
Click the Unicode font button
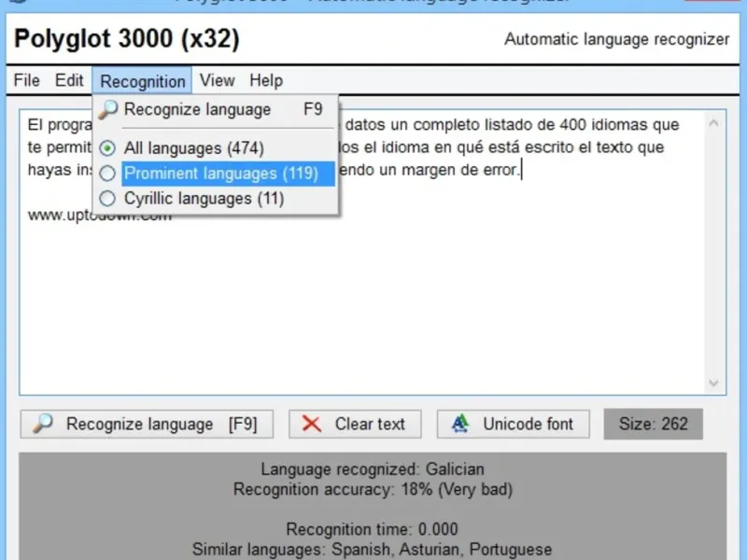pyautogui.click(x=513, y=424)
